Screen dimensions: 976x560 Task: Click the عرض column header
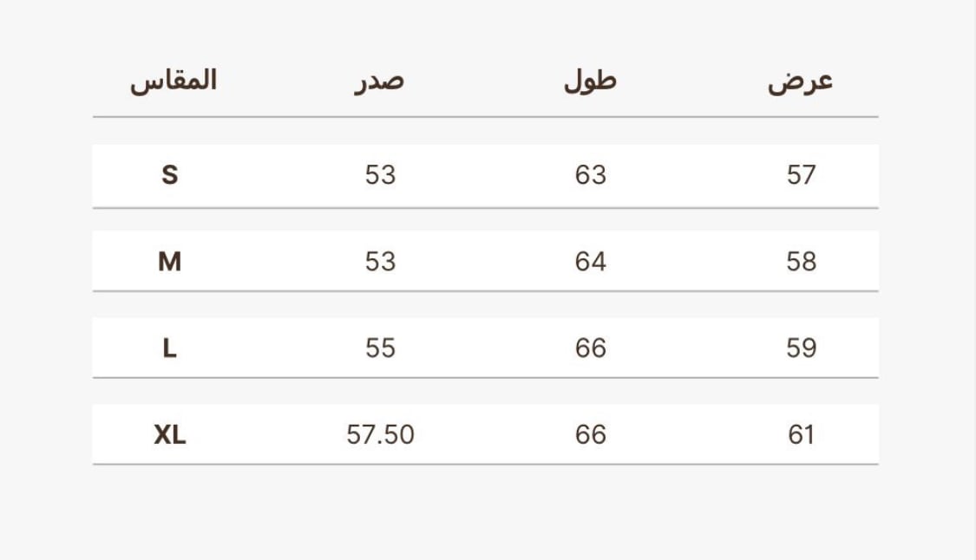click(x=801, y=81)
